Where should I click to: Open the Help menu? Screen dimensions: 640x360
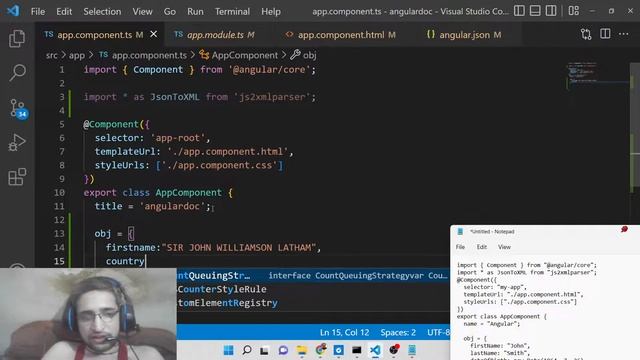[x=271, y=11]
